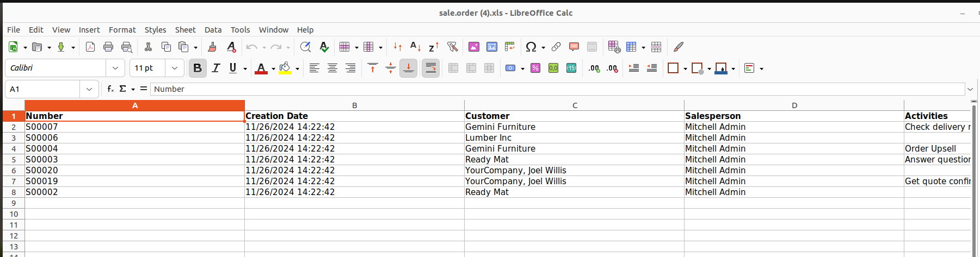Image resolution: width=980 pixels, height=257 pixels.
Task: Click the Sort Ascending icon
Action: (x=416, y=47)
